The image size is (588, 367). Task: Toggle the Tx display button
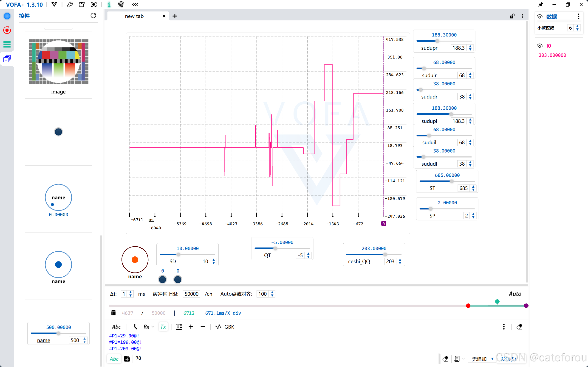(x=163, y=327)
